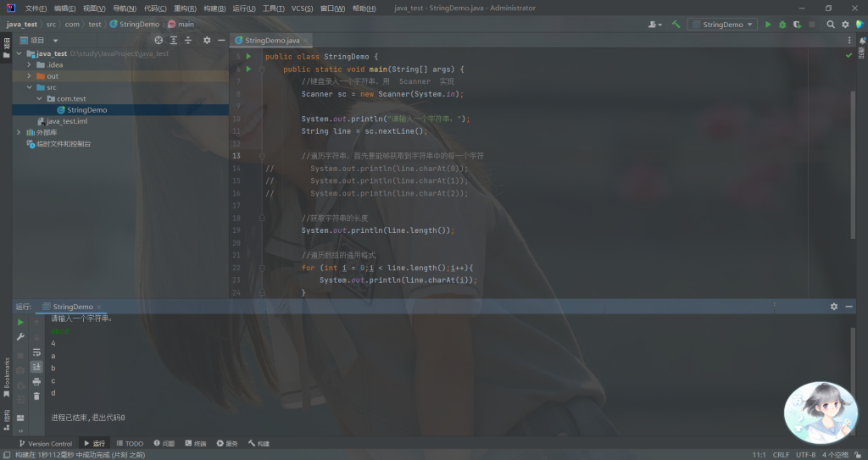Switch to the TODO tool window tab
The image size is (868, 460).
pos(130,443)
